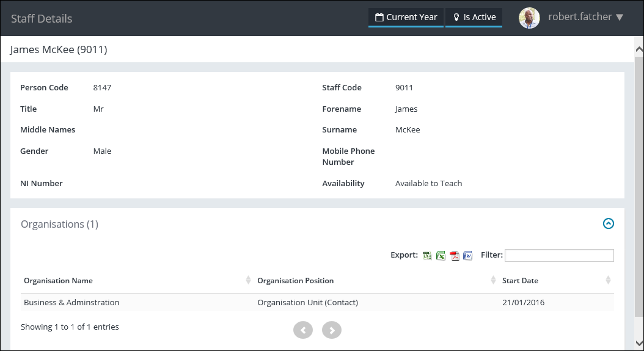This screenshot has width=644, height=351.
Task: Click the Organisations (1) section heading
Action: pos(59,225)
